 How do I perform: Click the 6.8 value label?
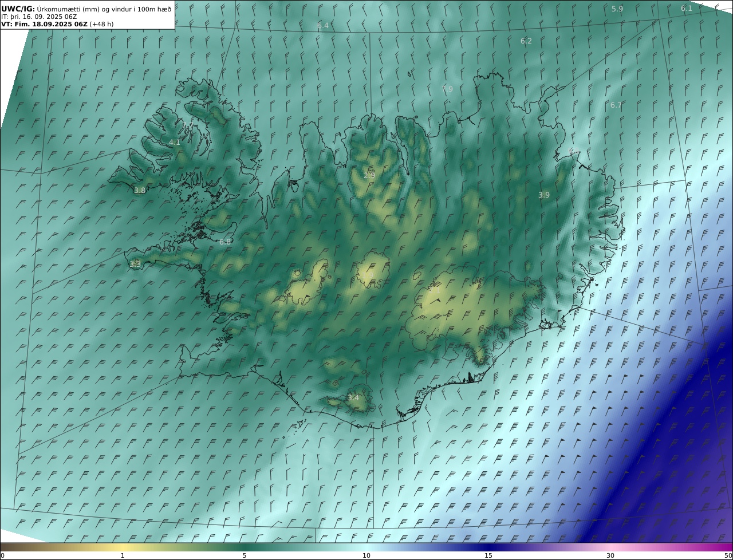pyautogui.click(x=226, y=242)
